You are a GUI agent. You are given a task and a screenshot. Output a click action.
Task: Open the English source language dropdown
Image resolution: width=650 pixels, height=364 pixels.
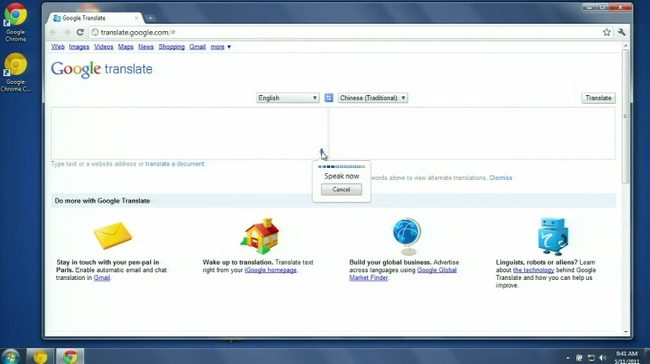[x=288, y=98]
